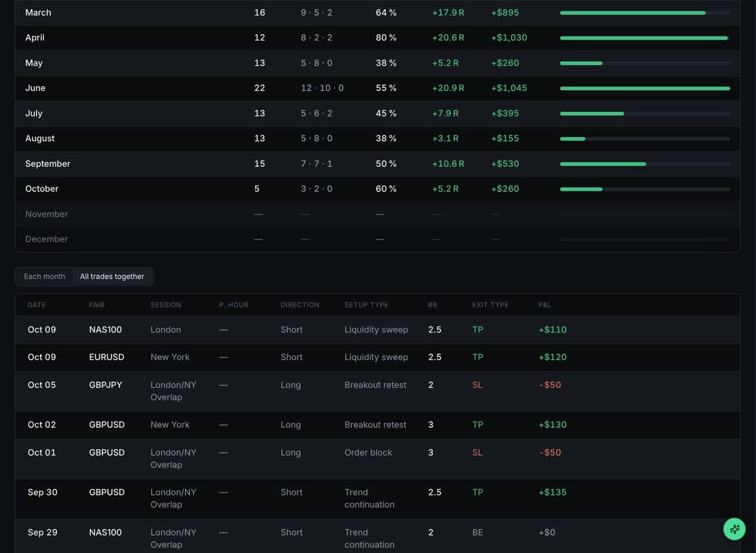Click the +$1,045 June profit value
Image resolution: width=756 pixels, height=553 pixels.
pos(508,88)
